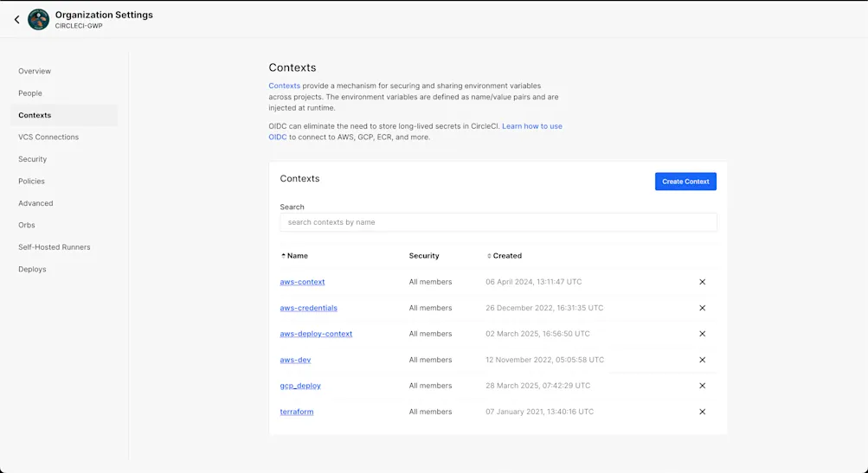
Task: Remove the aws-dev context with X
Action: [x=702, y=360]
